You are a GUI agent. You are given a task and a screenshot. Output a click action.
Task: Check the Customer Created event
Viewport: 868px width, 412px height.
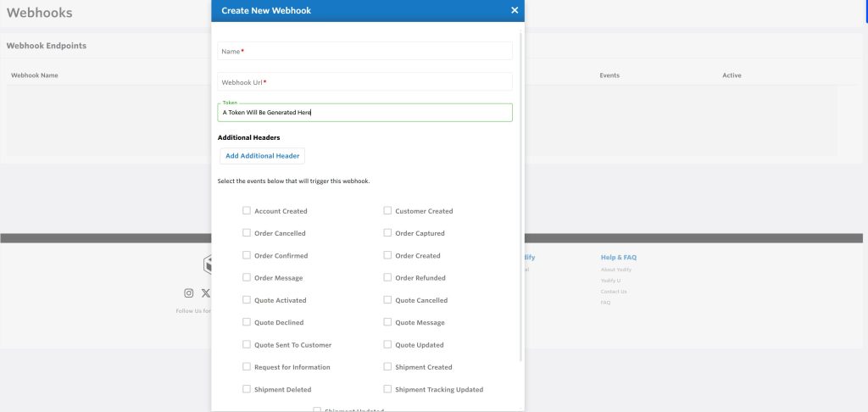[387, 211]
